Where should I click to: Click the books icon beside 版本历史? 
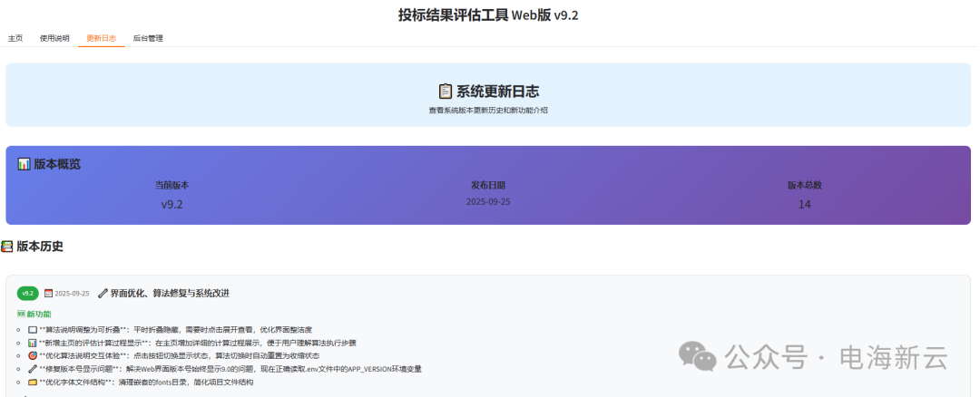click(x=7, y=247)
